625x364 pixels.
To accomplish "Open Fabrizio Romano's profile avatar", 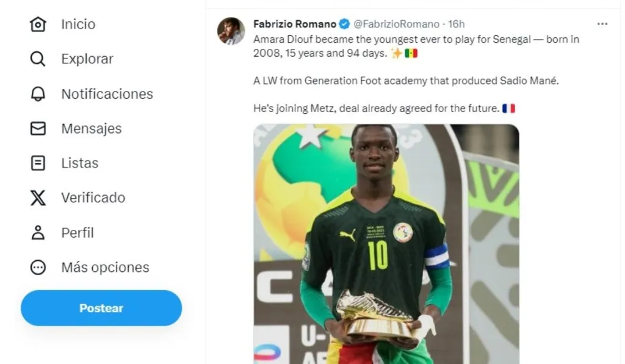I will 231,31.
